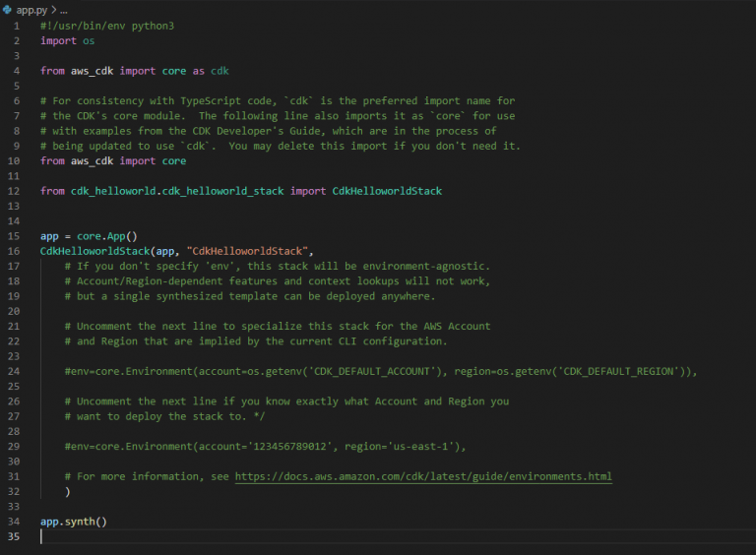Screen dimensions: 756x555
Task: Click 'core.App()' on the app assignment line
Action: [x=101, y=236]
